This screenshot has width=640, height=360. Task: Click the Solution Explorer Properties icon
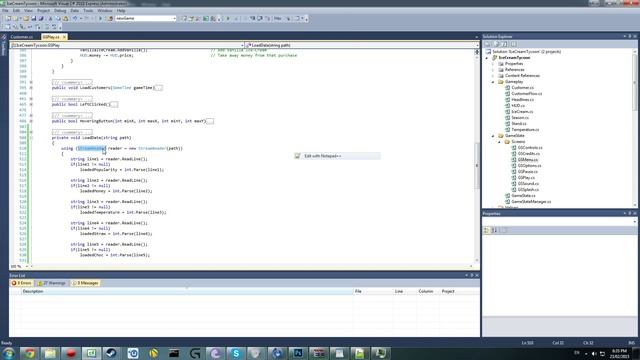point(488,44)
